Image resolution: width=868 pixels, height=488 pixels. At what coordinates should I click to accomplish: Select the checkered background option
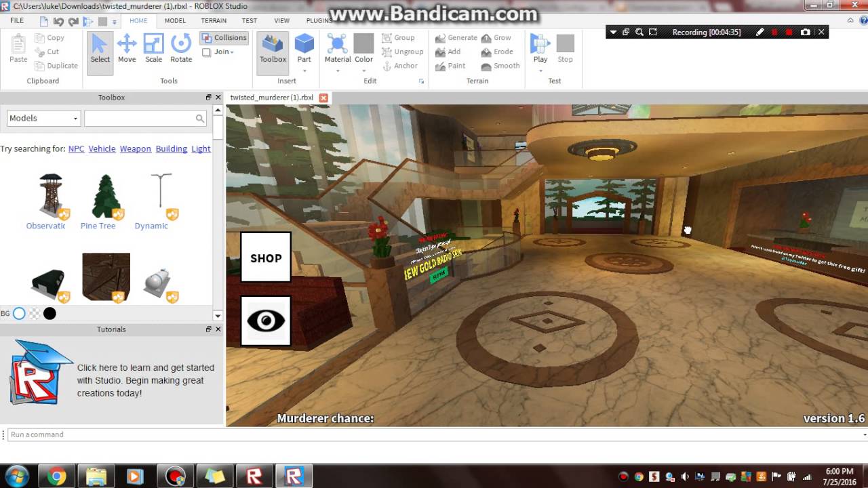[35, 313]
